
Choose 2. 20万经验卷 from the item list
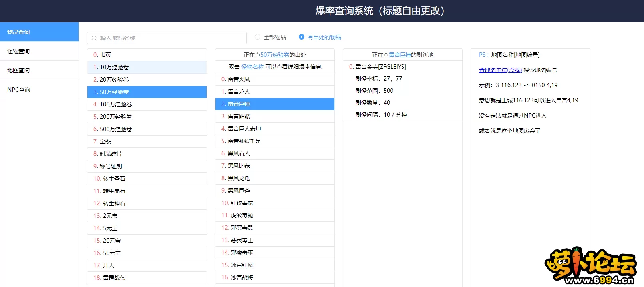147,80
